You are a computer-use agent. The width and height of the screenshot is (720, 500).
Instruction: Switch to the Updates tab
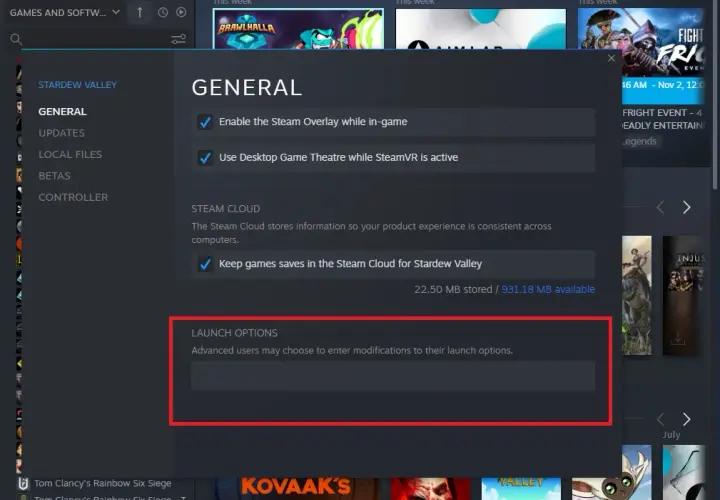pyautogui.click(x=62, y=133)
